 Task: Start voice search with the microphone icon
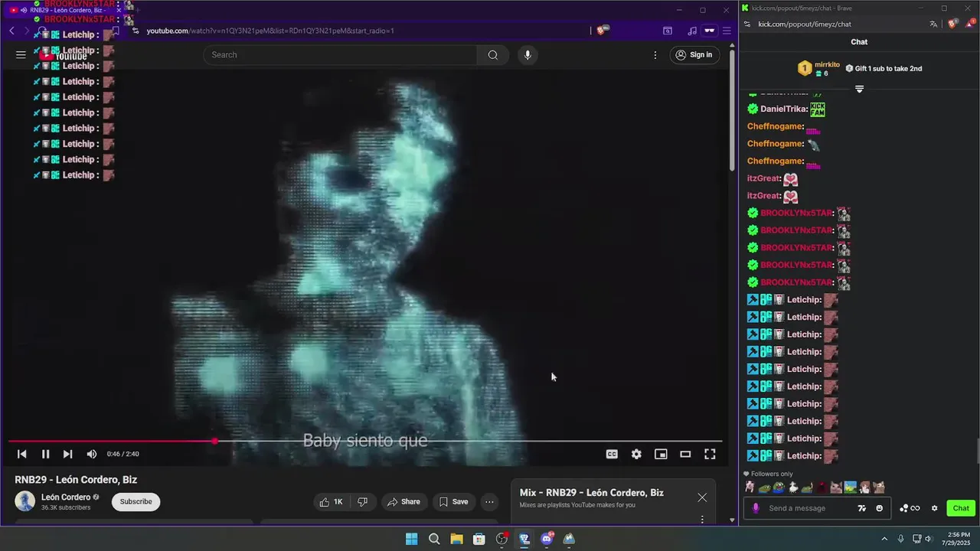point(527,54)
